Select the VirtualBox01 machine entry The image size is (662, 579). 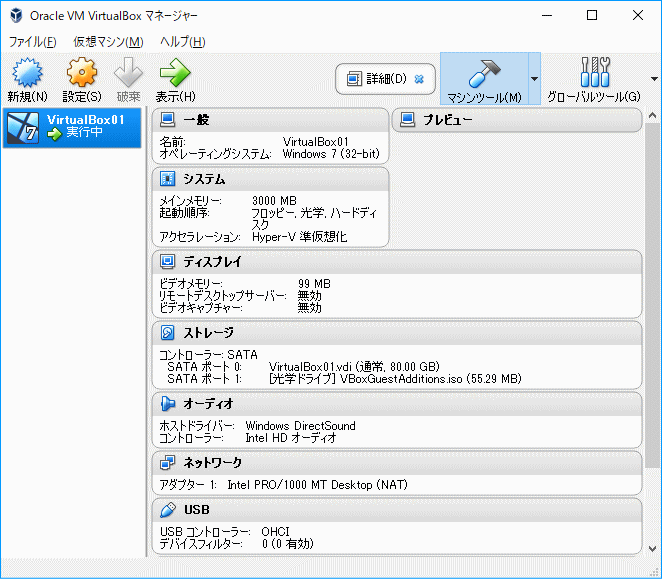(72, 128)
